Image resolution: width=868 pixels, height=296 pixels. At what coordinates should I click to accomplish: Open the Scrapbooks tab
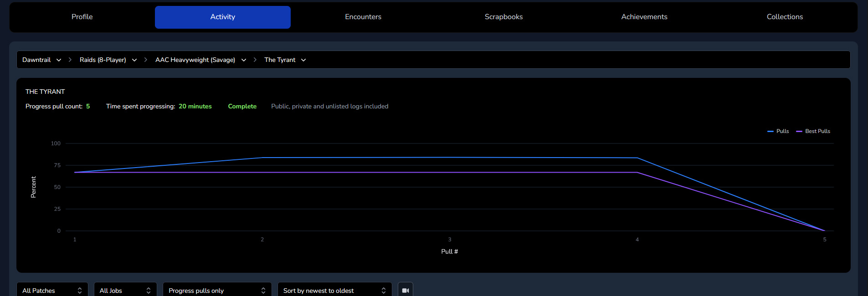(x=503, y=17)
